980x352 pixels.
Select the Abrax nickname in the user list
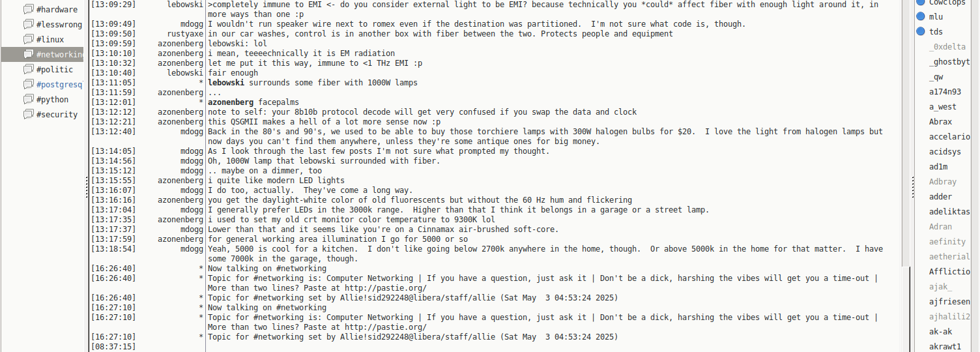[940, 121]
